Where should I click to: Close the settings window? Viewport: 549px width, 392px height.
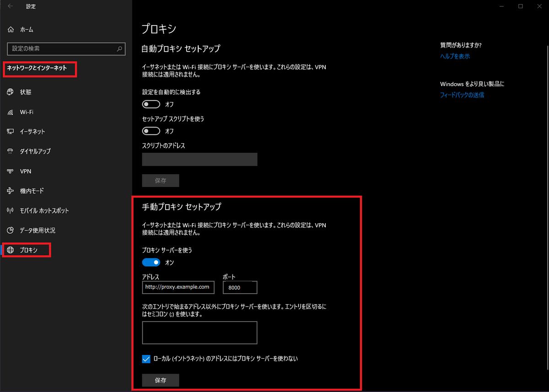tap(540, 6)
